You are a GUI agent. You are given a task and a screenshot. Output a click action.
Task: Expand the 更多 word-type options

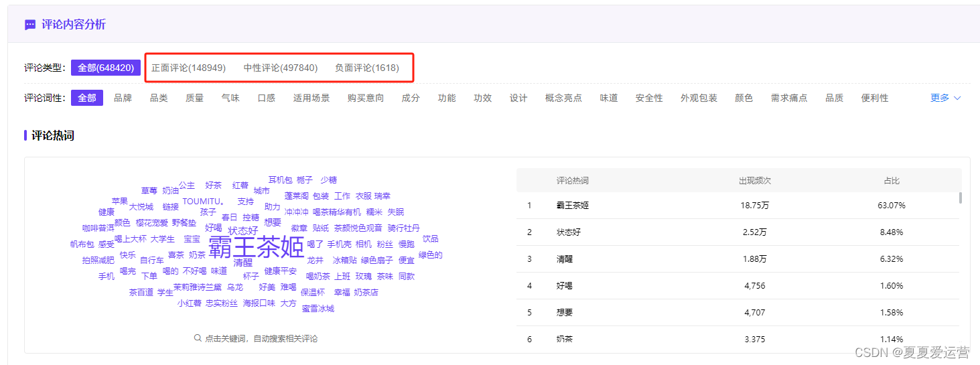coord(946,98)
